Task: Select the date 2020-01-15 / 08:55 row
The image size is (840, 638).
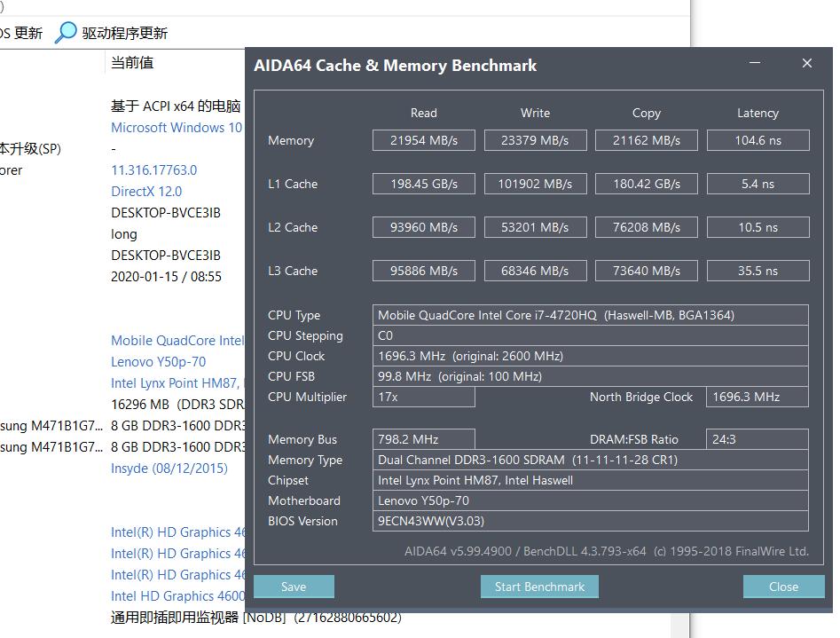Action: (166, 277)
